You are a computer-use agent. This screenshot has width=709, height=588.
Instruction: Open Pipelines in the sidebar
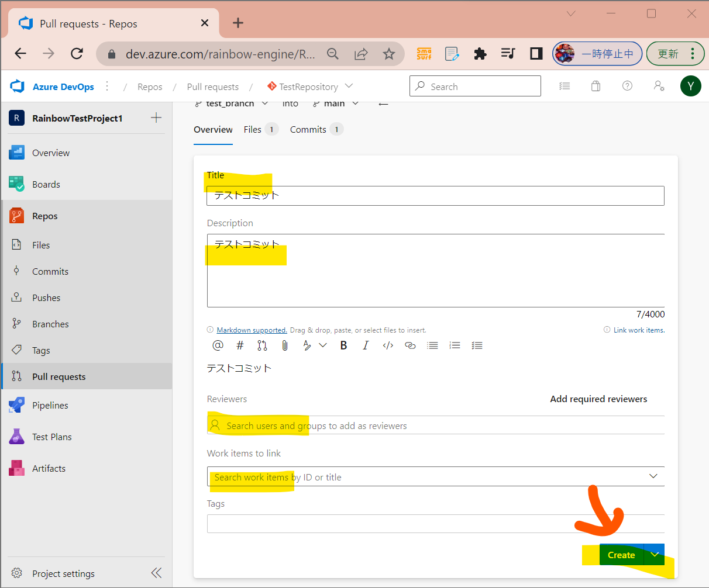87,405
